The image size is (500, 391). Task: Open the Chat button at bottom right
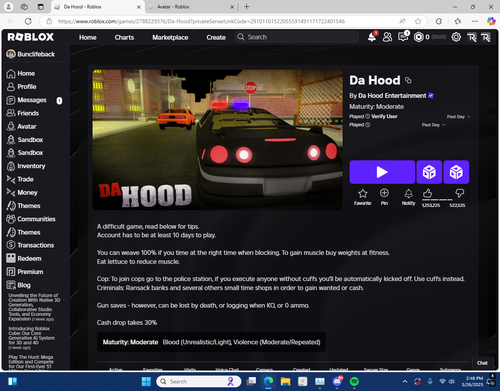point(482,363)
